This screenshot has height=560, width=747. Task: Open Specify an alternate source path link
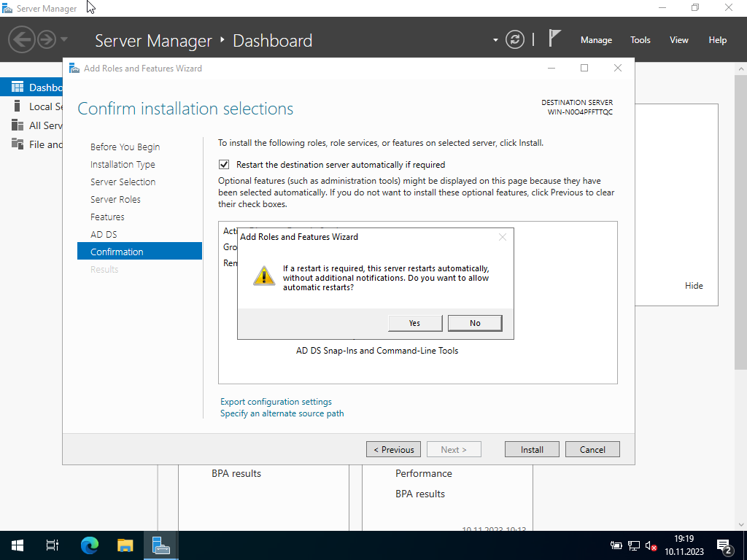tap(282, 413)
